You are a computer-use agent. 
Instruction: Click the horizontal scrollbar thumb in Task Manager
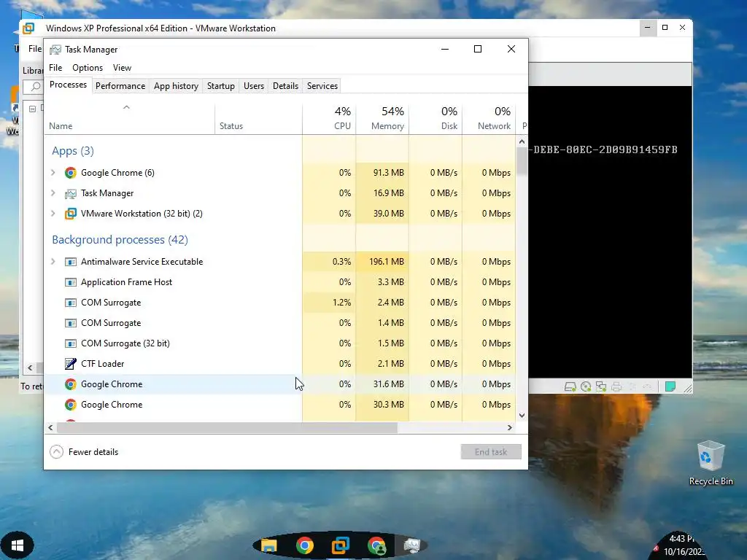(x=227, y=427)
